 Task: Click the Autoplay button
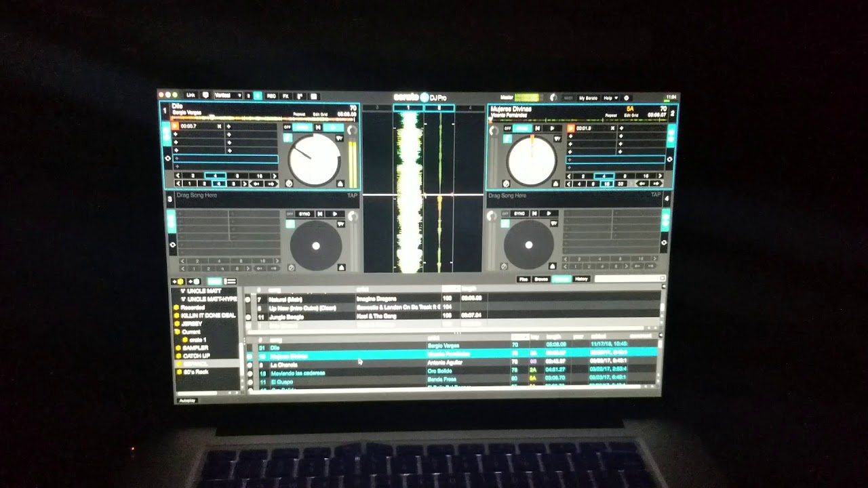tap(187, 401)
